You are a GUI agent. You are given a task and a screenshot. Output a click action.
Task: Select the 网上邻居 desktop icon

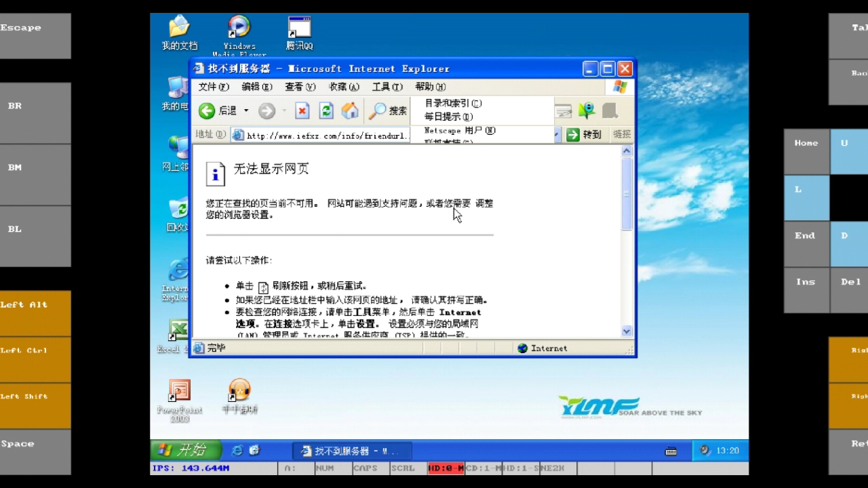point(178,153)
